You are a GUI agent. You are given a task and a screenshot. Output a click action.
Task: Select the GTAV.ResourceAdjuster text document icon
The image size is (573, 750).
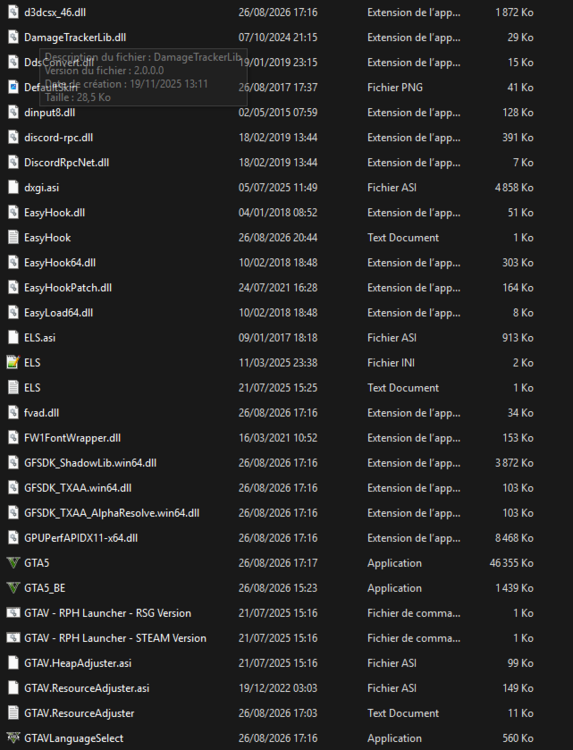[13, 713]
